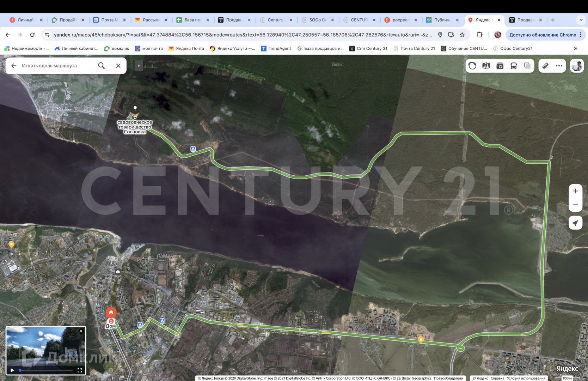Screen dimensions: 588x381
Task: Open the Правообладатели link
Action: (448, 378)
